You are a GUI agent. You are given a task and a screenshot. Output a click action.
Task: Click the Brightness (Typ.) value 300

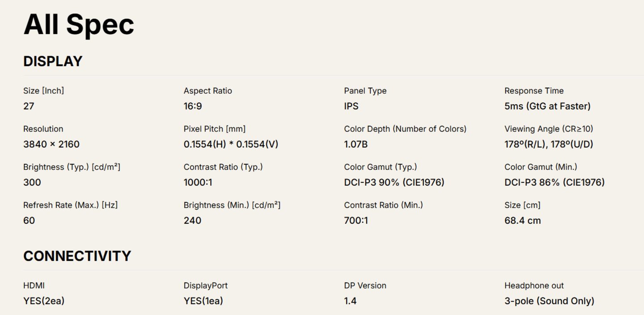[x=32, y=182]
